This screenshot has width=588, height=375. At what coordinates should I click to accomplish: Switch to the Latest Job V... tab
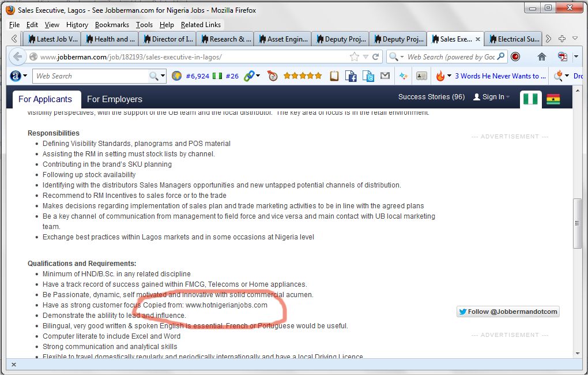tap(52, 39)
